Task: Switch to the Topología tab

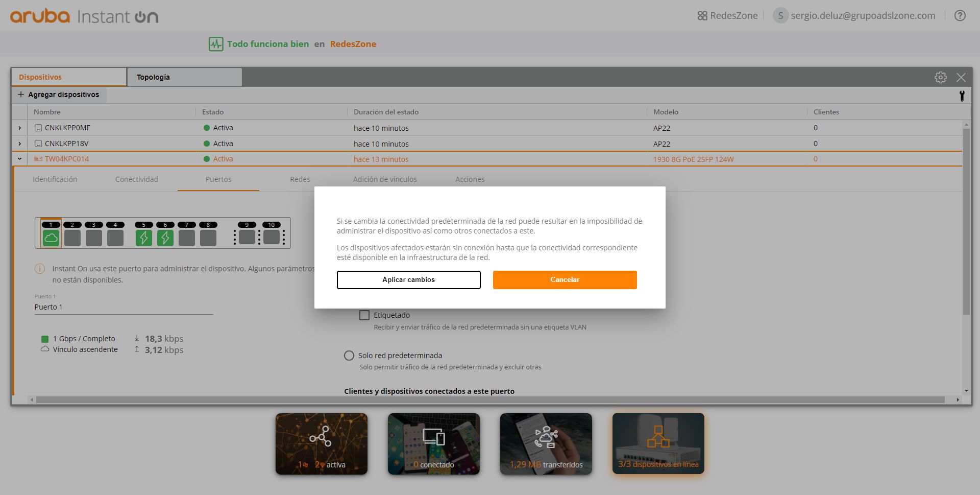Action: tap(184, 77)
